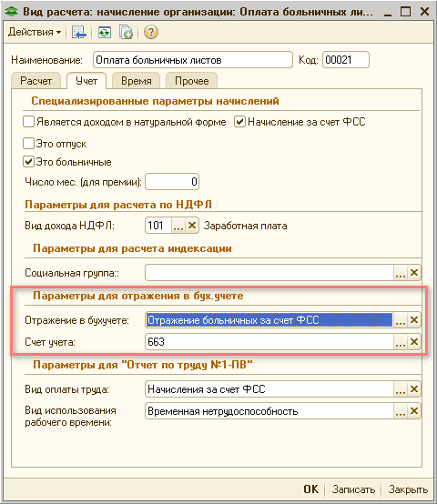Open Социальная группа selection via ellipsis button
Viewport: 437px width, 504px height.
tap(401, 273)
